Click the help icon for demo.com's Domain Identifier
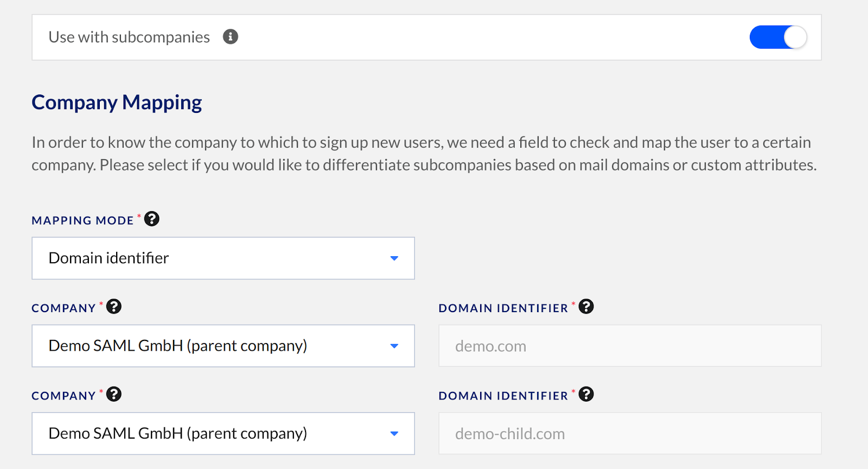868x469 pixels. tap(586, 307)
